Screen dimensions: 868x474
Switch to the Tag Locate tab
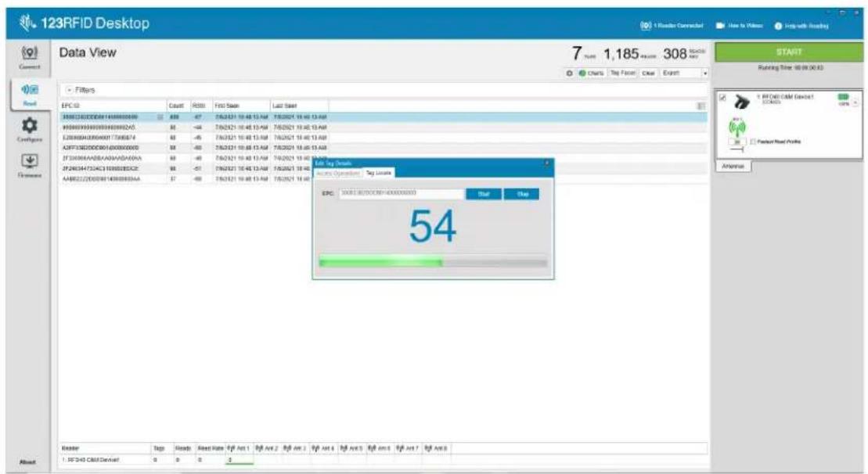point(379,173)
